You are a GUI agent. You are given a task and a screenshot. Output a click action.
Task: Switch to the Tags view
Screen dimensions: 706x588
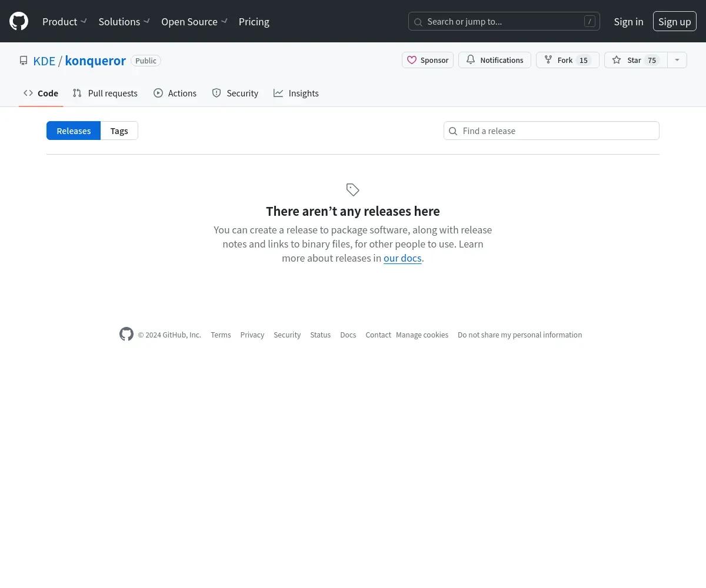(x=119, y=131)
